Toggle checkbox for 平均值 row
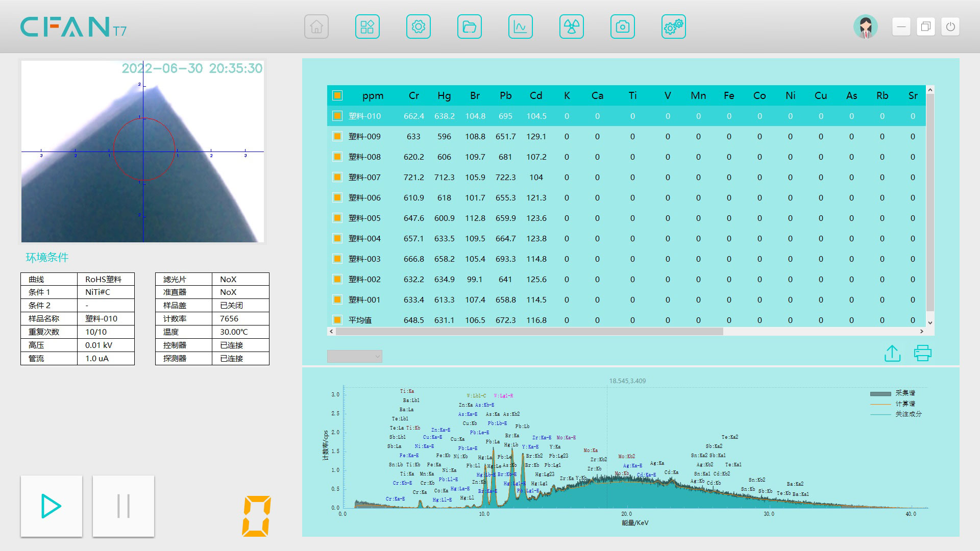The image size is (980, 551). [x=337, y=320]
